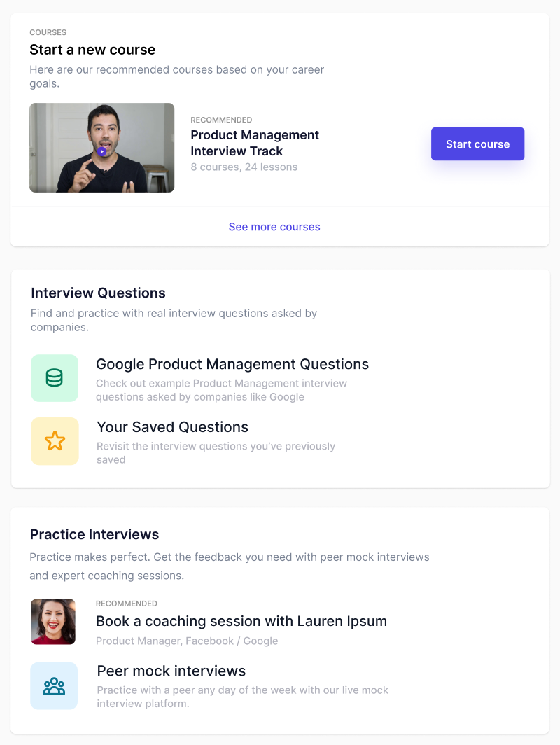Click the Practice Interviews section heading
Image resolution: width=560 pixels, height=745 pixels.
click(x=94, y=534)
